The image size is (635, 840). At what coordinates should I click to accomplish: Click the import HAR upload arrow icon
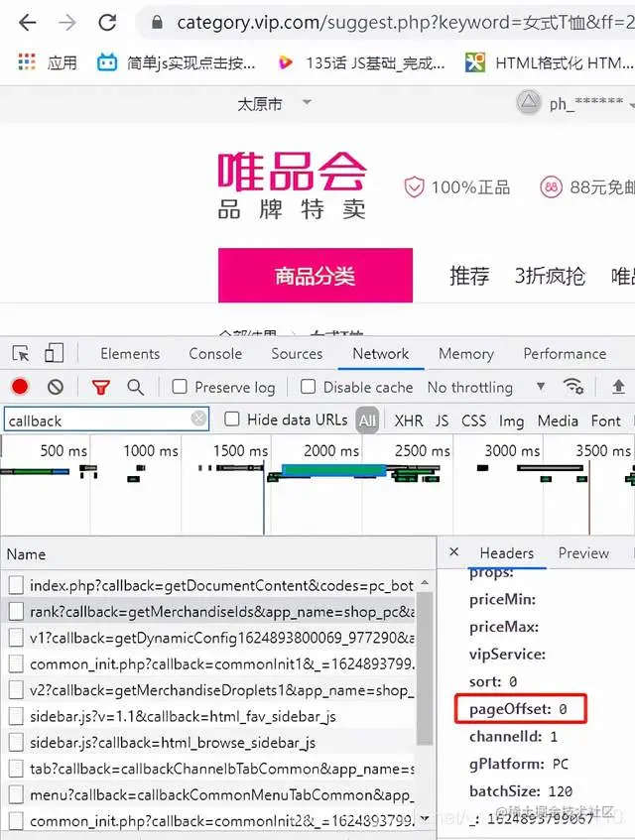618,386
